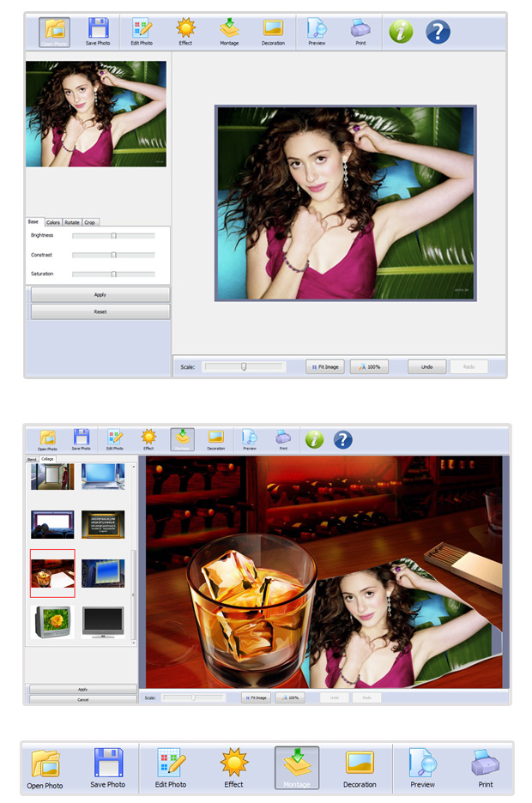Choose the gold-framed chalkboard collage template
Image resolution: width=532 pixels, height=803 pixels.
pos(103,524)
